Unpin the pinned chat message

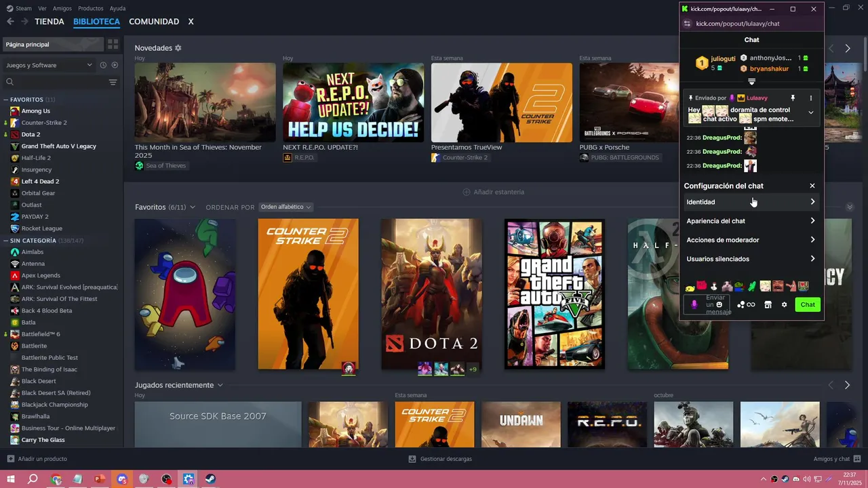point(793,98)
